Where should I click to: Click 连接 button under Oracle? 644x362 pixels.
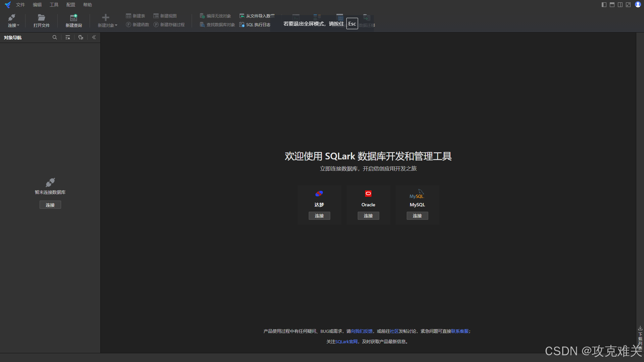[x=368, y=216]
